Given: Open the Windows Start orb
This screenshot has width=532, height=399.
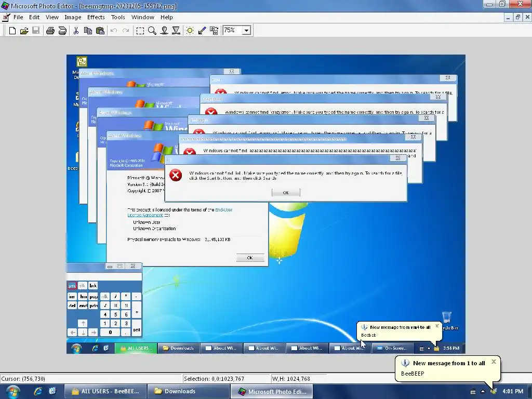Looking at the screenshot, I should 12,392.
